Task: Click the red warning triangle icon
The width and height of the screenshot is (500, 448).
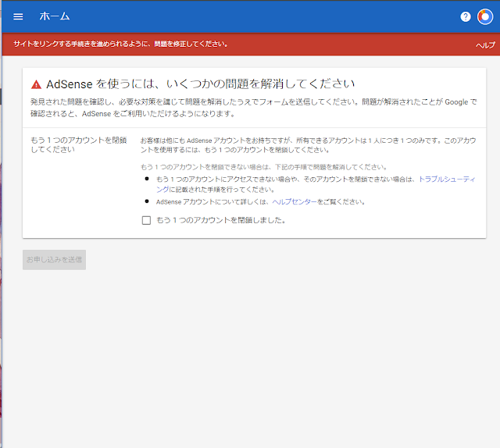Action: (x=37, y=84)
